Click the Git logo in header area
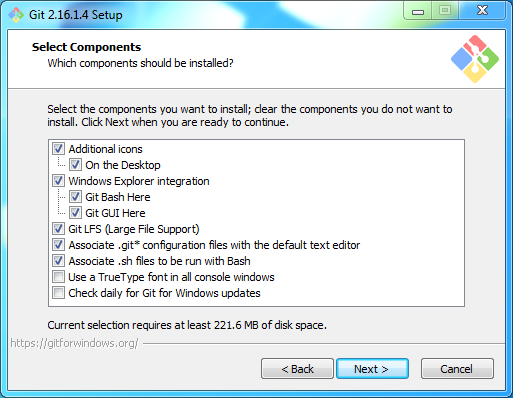 click(x=475, y=59)
